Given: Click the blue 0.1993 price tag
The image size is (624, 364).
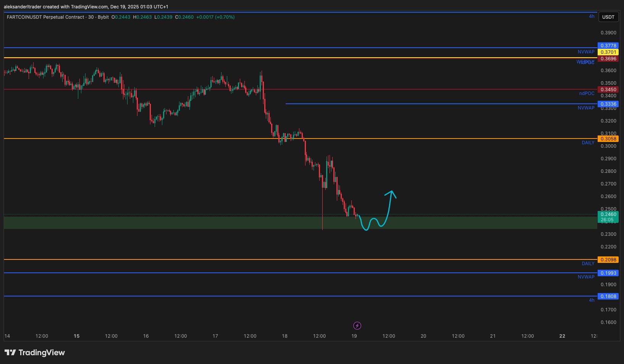Looking at the screenshot, I should 608,273.
